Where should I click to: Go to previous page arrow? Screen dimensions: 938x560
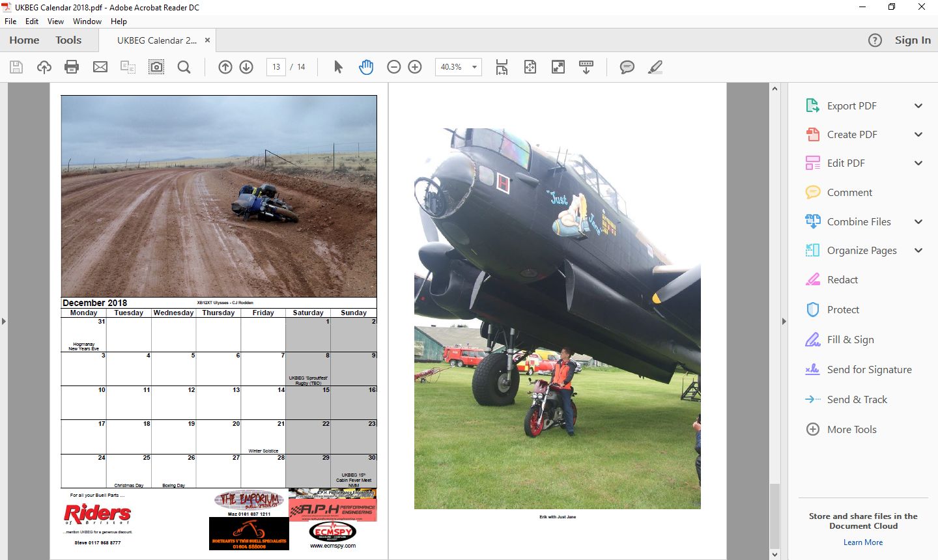[225, 67]
